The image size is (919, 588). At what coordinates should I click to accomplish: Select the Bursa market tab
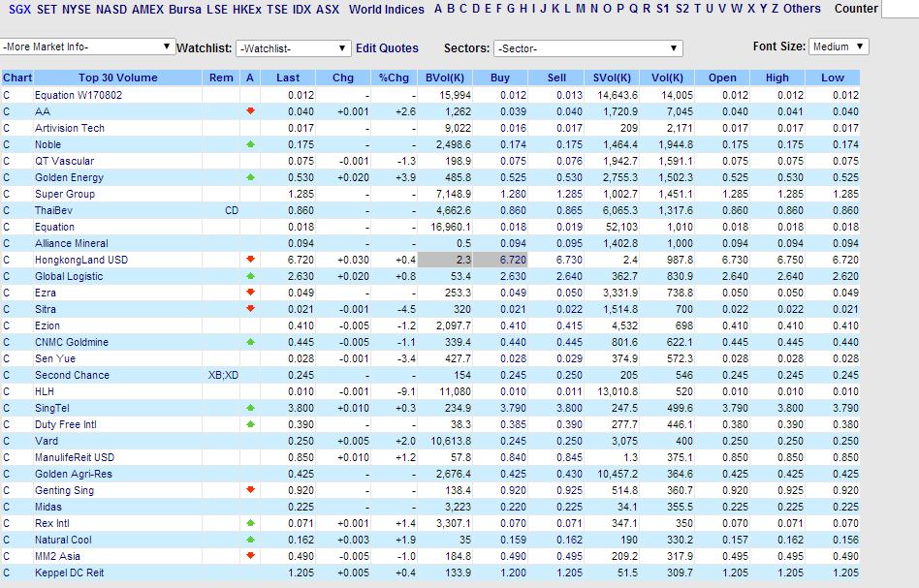[x=184, y=10]
